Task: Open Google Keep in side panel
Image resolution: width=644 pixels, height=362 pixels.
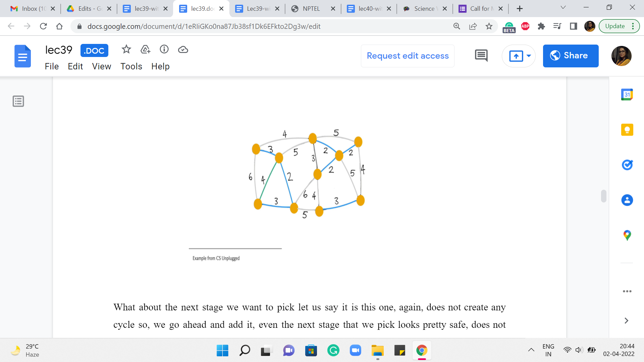Action: [x=627, y=130]
